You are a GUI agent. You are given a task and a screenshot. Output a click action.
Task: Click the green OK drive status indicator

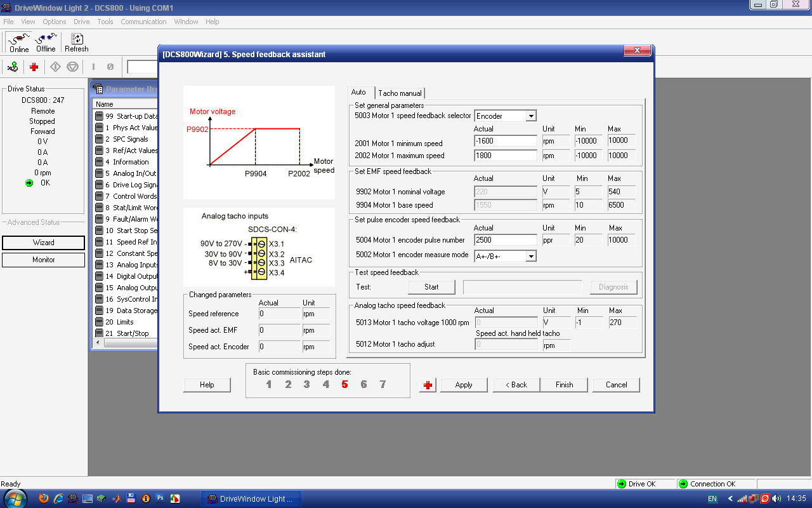pyautogui.click(x=29, y=183)
